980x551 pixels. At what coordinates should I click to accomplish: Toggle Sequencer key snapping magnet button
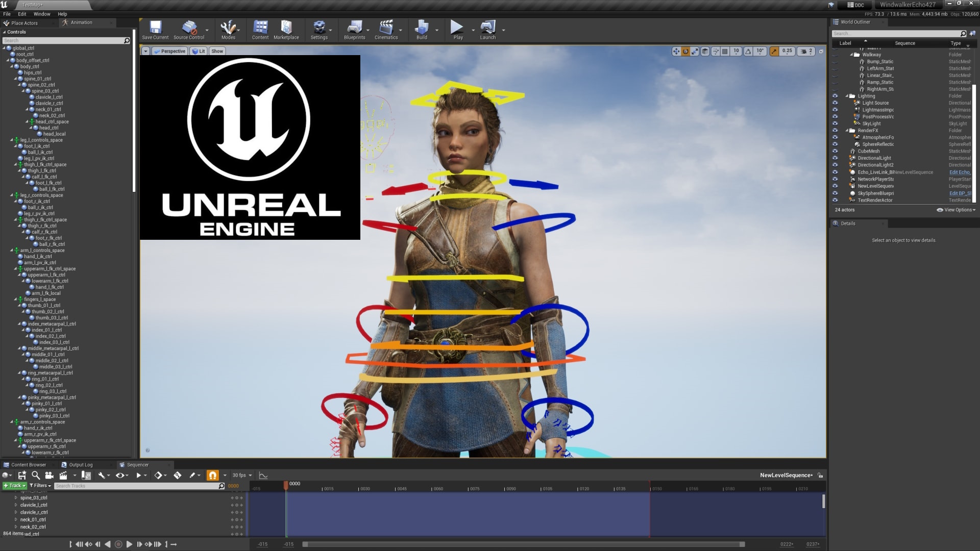tap(212, 475)
